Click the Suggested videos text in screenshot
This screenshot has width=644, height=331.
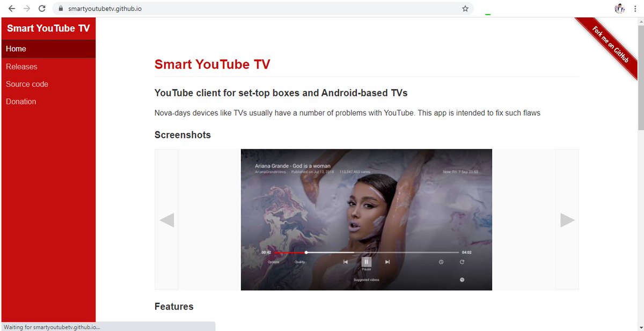367,280
